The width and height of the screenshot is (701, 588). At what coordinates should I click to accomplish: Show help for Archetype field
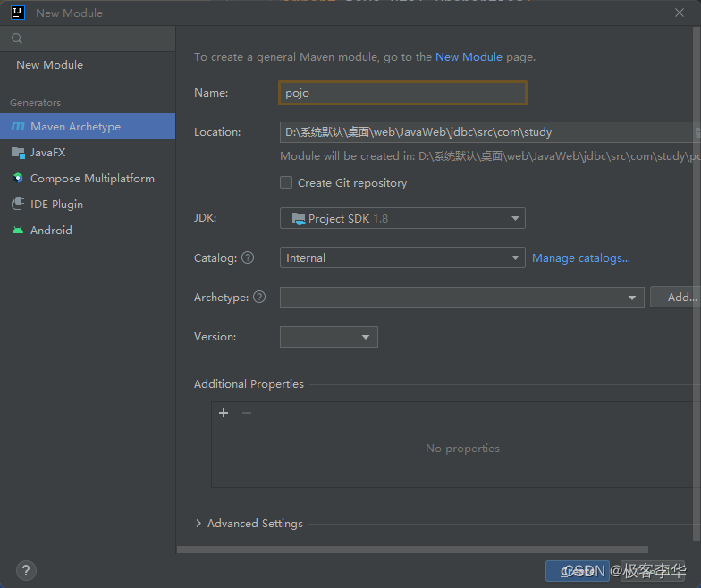(x=259, y=297)
